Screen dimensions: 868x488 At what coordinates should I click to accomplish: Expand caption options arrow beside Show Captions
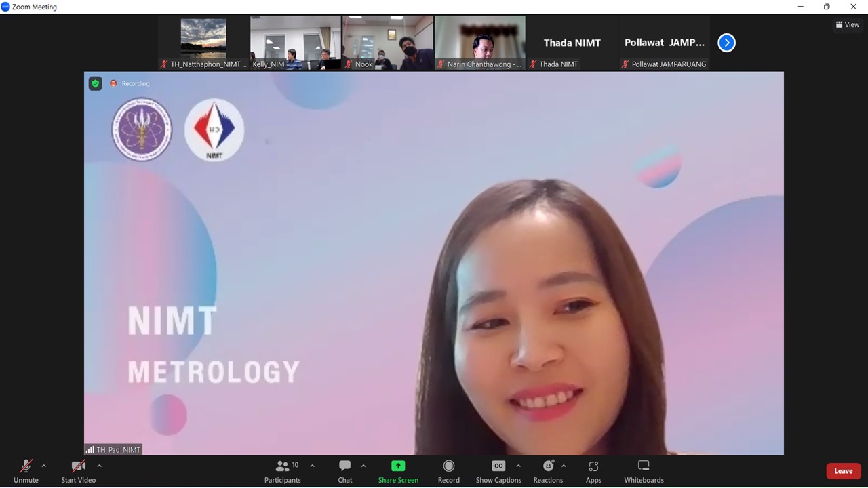(519, 466)
